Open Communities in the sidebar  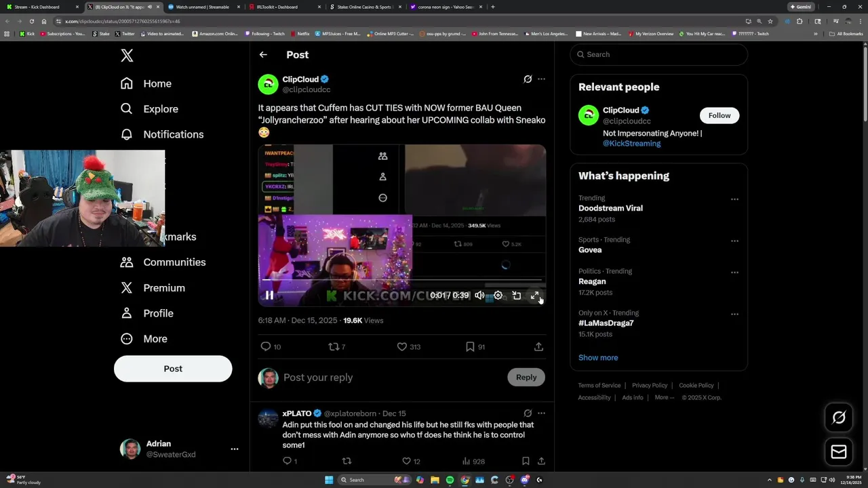163,262
